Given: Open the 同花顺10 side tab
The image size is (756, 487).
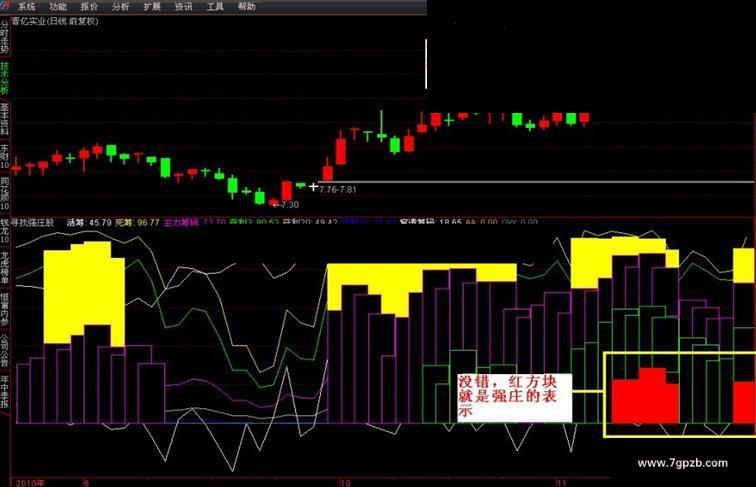Looking at the screenshot, I should tap(4, 193).
